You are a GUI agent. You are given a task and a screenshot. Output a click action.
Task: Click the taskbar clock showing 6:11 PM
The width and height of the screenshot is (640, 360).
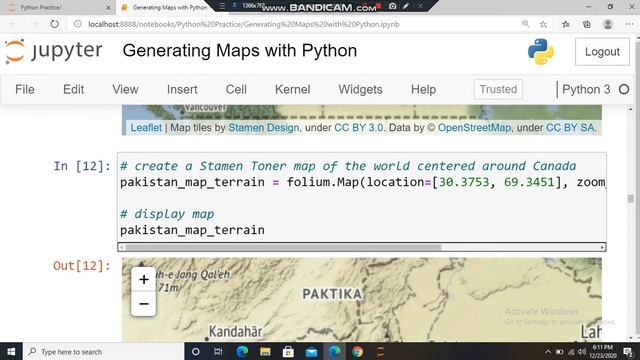click(x=602, y=351)
